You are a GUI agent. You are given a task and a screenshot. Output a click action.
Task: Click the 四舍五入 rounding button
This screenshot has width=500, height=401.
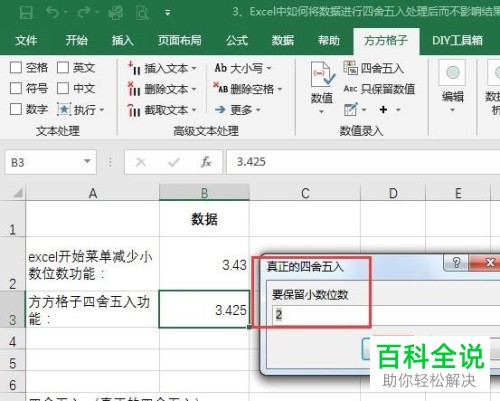[x=374, y=68]
